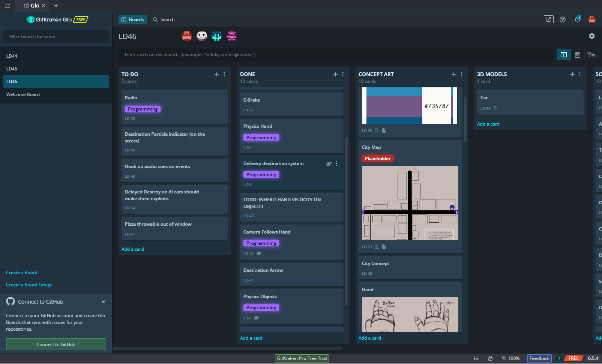
Task: Click the horizontal board scrollbar
Action: (x=228, y=349)
